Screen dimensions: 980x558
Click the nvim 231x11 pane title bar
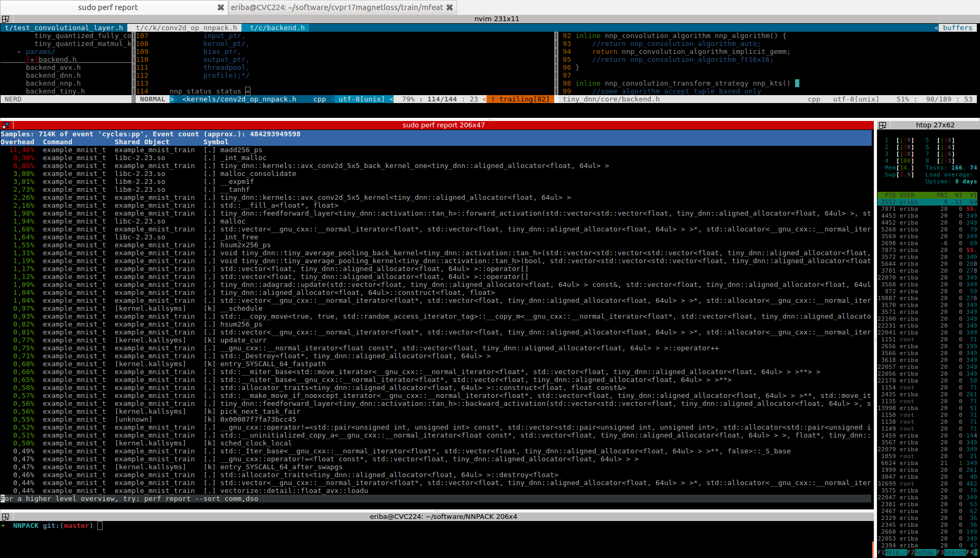pyautogui.click(x=497, y=19)
